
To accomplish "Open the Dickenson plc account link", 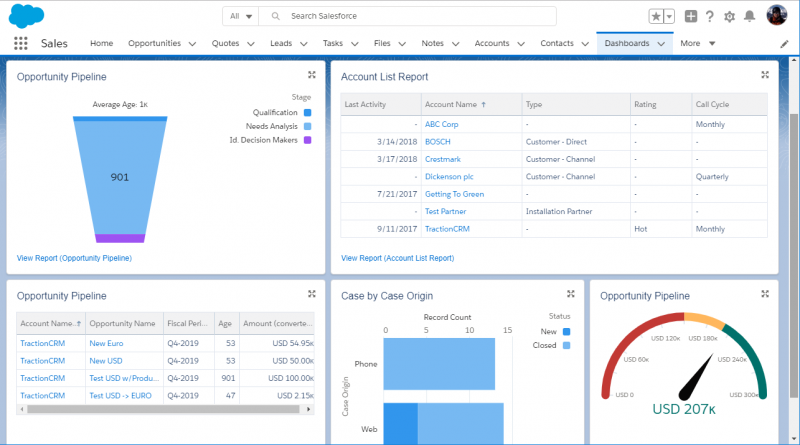I will point(449,177).
